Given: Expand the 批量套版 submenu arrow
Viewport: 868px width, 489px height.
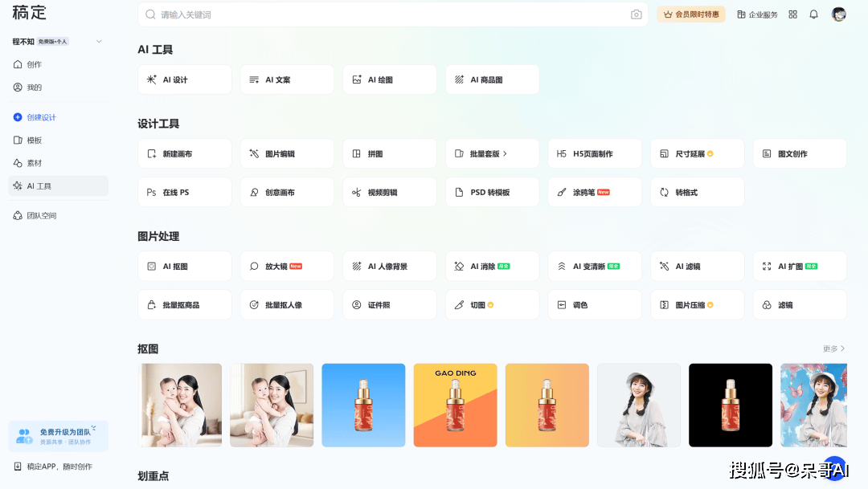Looking at the screenshot, I should [x=505, y=153].
